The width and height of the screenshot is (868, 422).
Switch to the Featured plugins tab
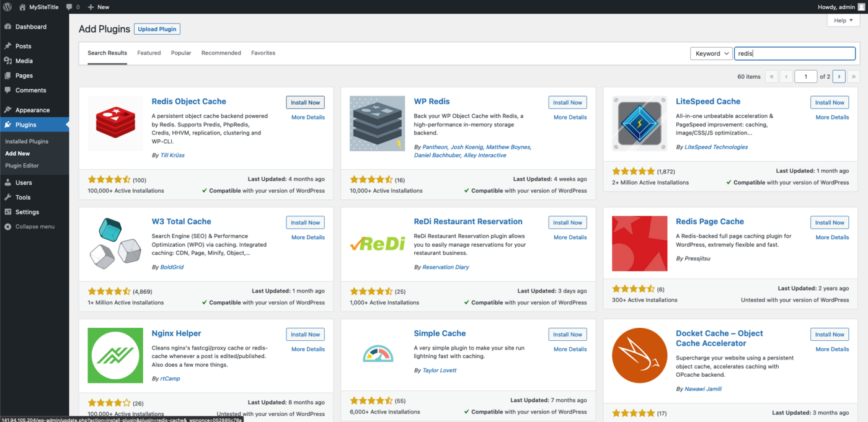click(x=149, y=53)
